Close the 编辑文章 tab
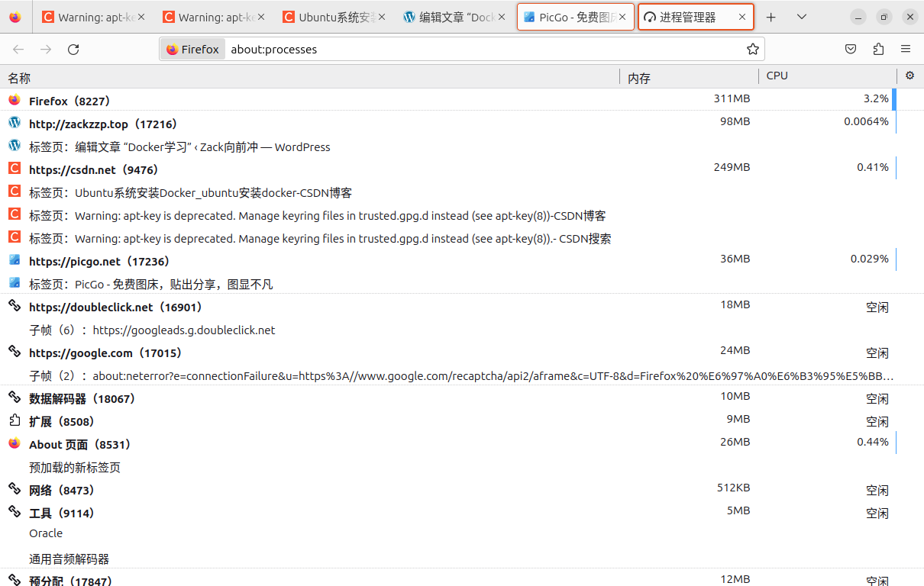This screenshot has width=924, height=586. 501,17
